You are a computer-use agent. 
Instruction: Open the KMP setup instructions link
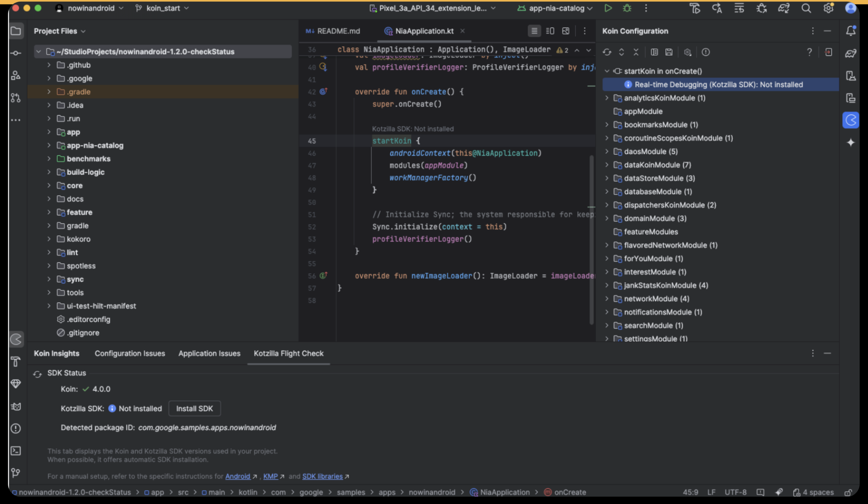(x=270, y=476)
